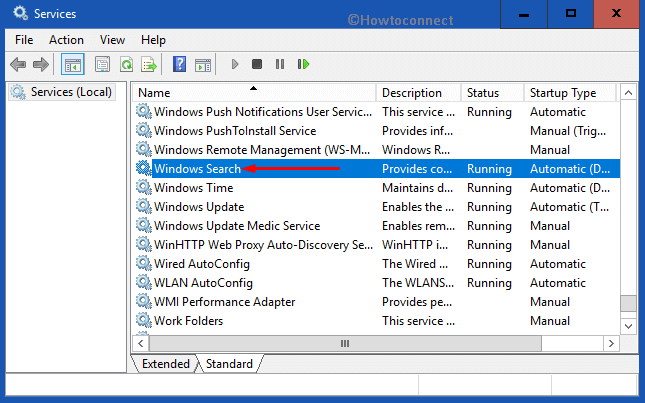Image resolution: width=645 pixels, height=403 pixels.
Task: Select Windows Update Medic Service name
Action: (x=237, y=225)
